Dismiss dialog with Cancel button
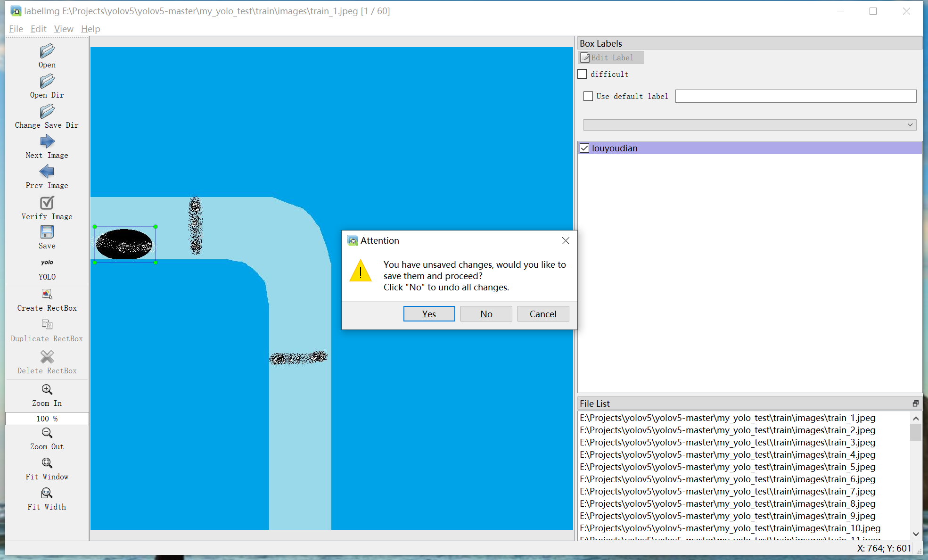 (543, 314)
